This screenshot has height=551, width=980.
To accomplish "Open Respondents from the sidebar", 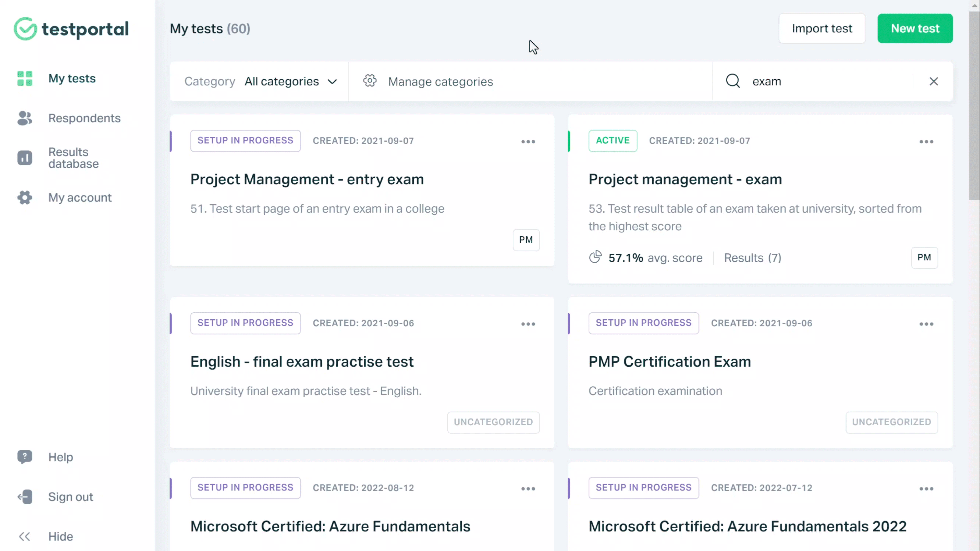I will (84, 118).
